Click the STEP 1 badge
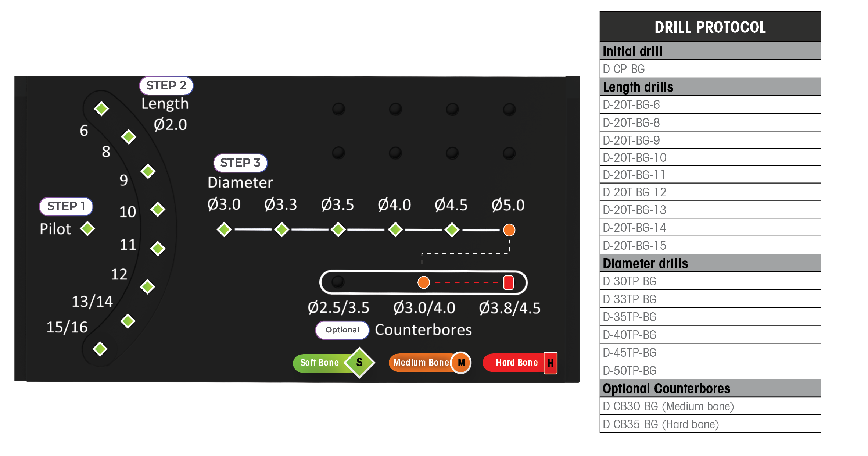Image resolution: width=868 pixels, height=456 pixels. coord(66,206)
